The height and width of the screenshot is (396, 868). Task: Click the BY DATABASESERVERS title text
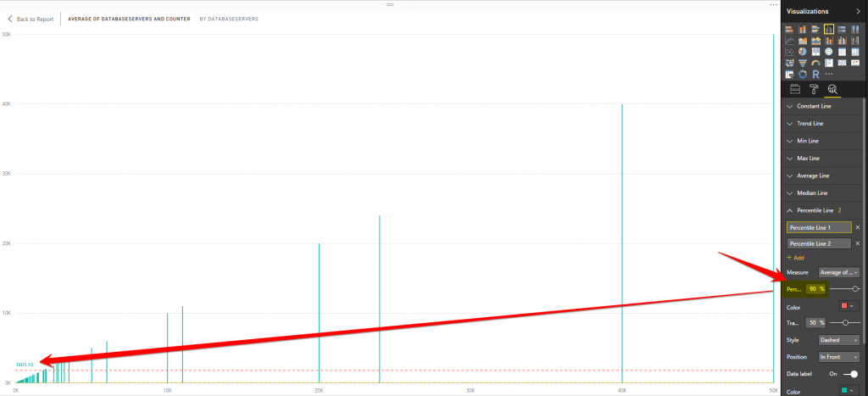coord(229,19)
